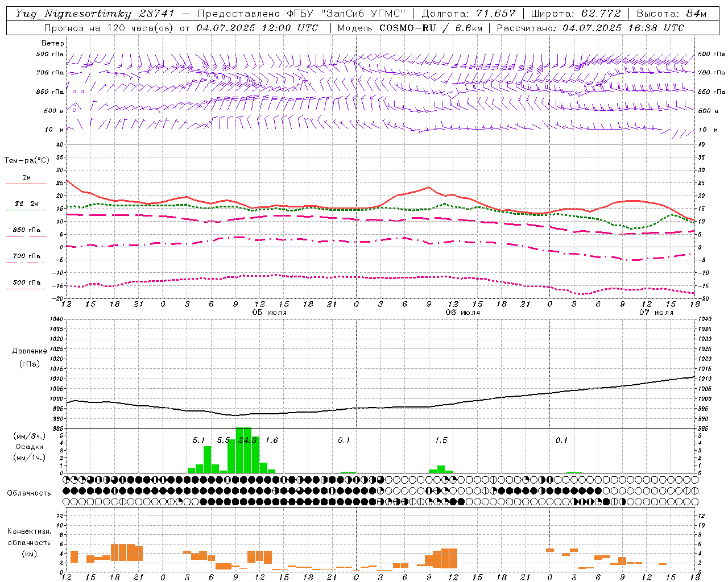728x582 pixels.
Task: Select the Облачность cloud cover label
Action: 29,493
